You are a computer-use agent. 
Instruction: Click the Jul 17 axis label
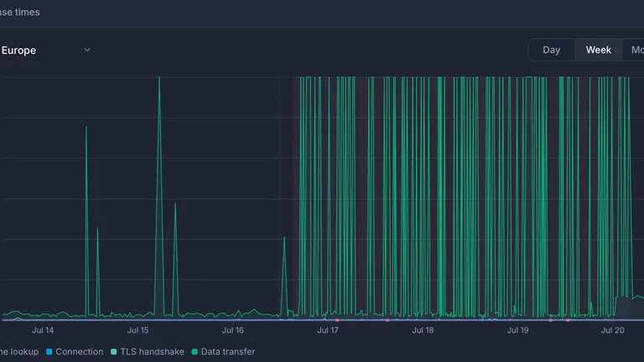point(328,330)
